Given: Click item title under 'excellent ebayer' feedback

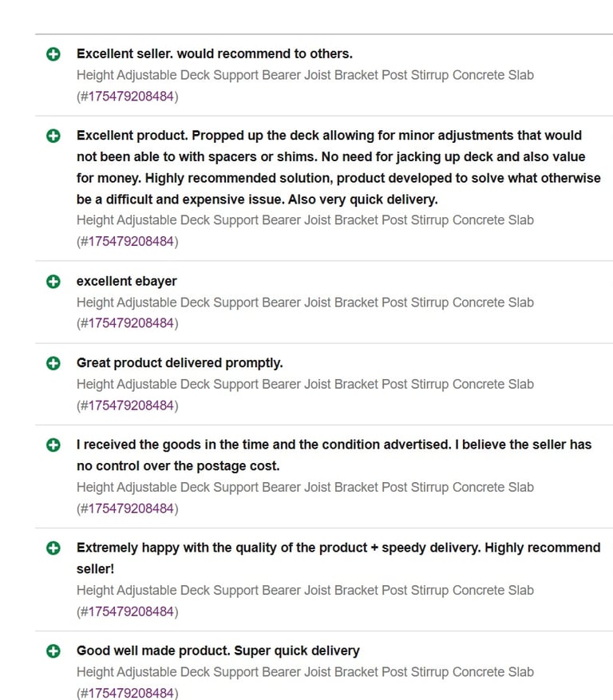Looking at the screenshot, I should (305, 303).
